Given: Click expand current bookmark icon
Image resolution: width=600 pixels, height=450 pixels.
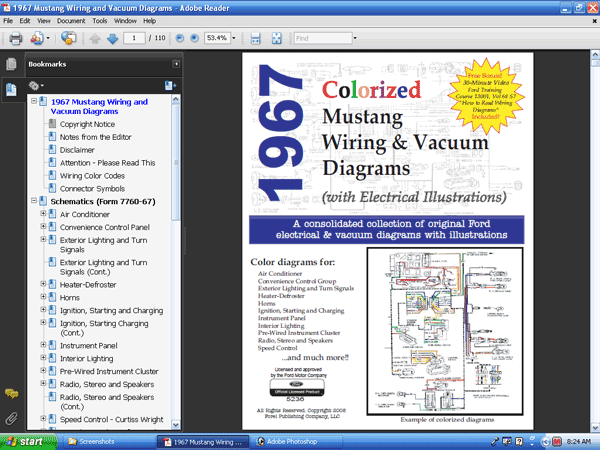Looking at the screenshot, I should [170, 86].
